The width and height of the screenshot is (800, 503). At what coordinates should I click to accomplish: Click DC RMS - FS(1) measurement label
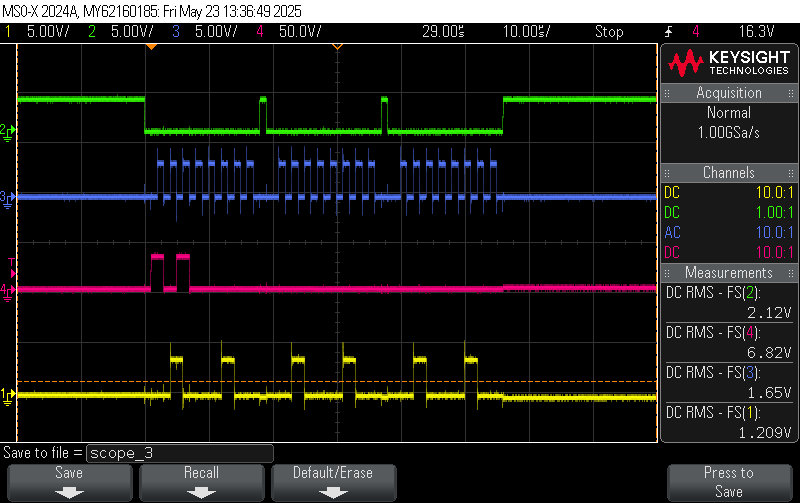[713, 412]
